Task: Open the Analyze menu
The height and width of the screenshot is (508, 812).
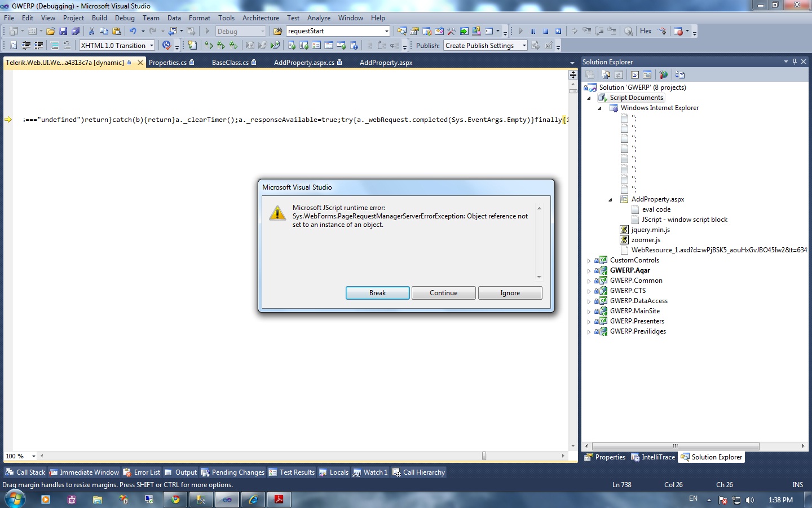Action: pos(319,18)
